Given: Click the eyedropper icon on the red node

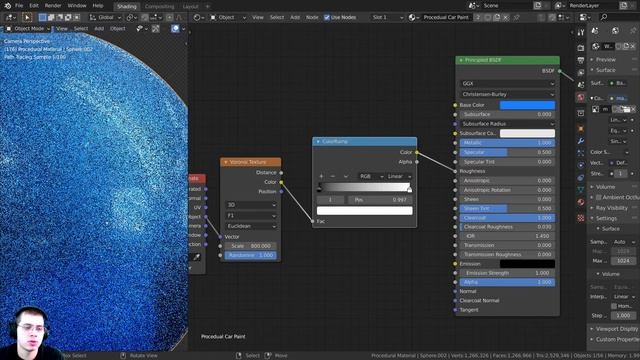Looking at the screenshot, I should (x=197, y=257).
